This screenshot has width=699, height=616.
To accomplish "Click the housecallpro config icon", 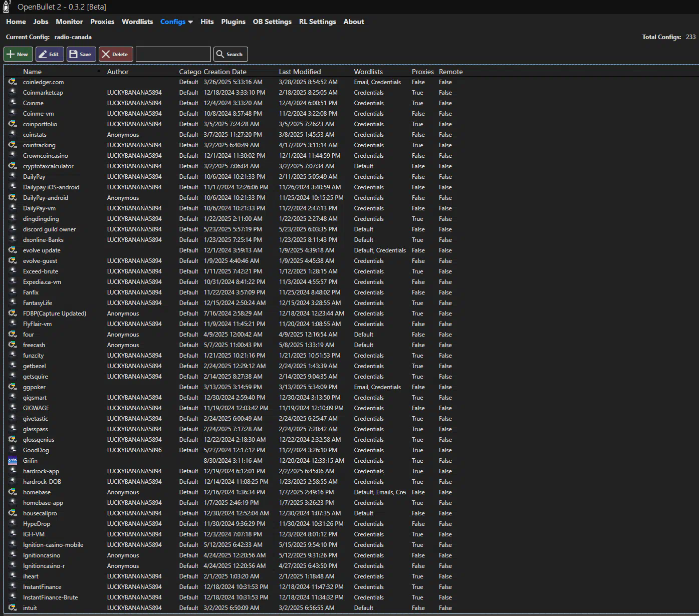I will [x=13, y=513].
